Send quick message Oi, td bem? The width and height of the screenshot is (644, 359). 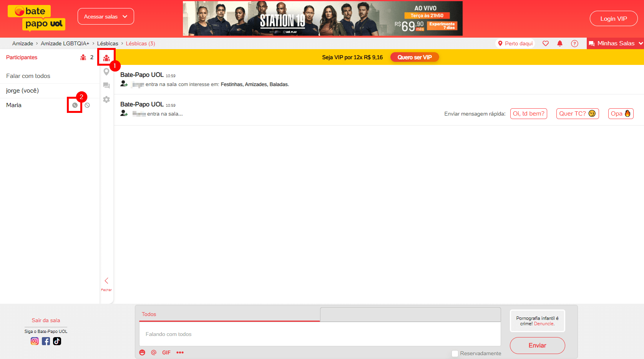(x=528, y=114)
